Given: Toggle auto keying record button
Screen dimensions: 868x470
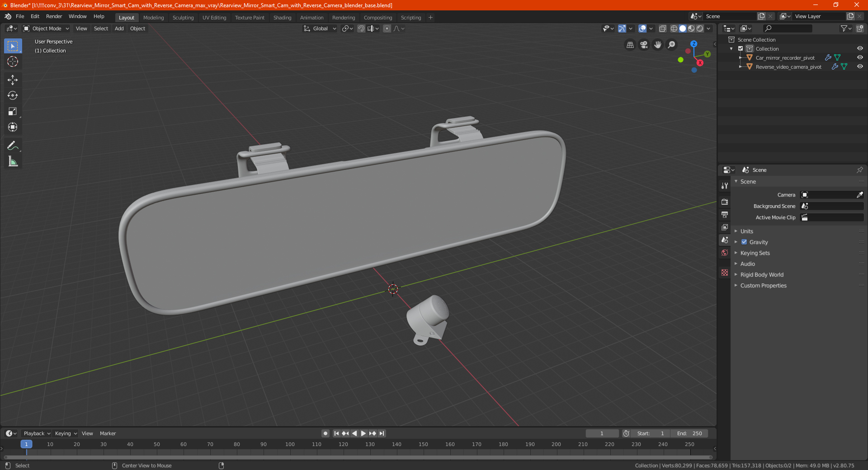Looking at the screenshot, I should click(325, 433).
